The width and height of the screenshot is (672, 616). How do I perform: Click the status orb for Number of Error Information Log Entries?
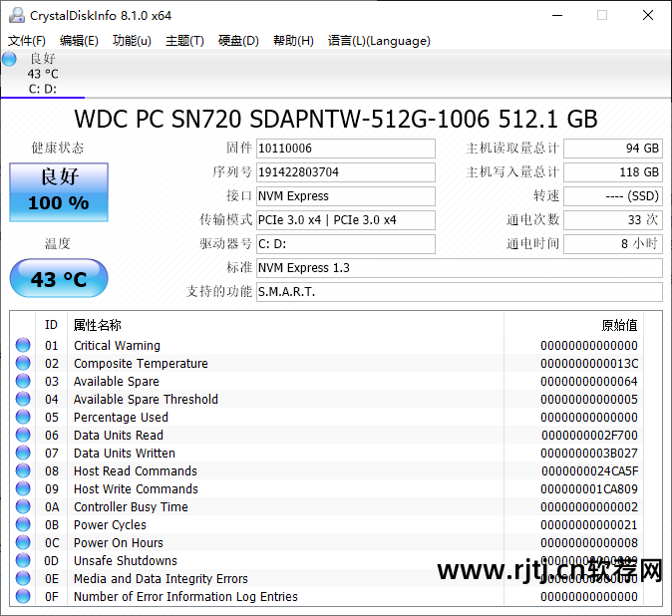click(23, 596)
